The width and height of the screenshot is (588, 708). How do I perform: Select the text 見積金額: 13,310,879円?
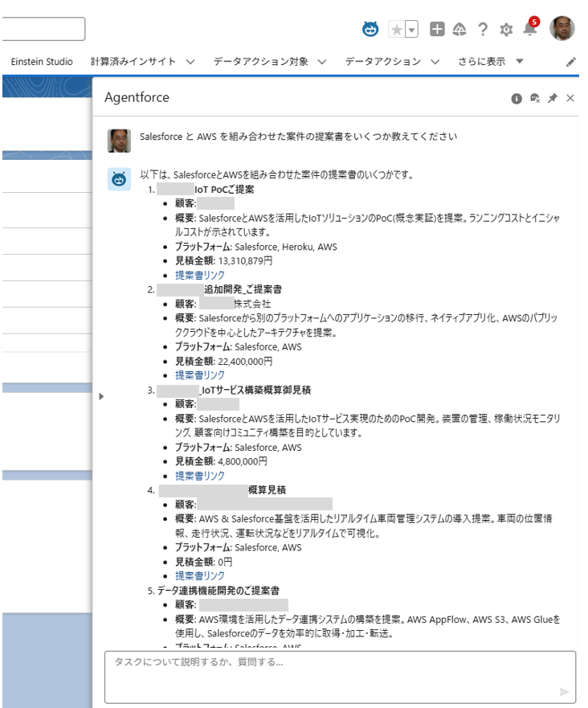[x=224, y=260]
